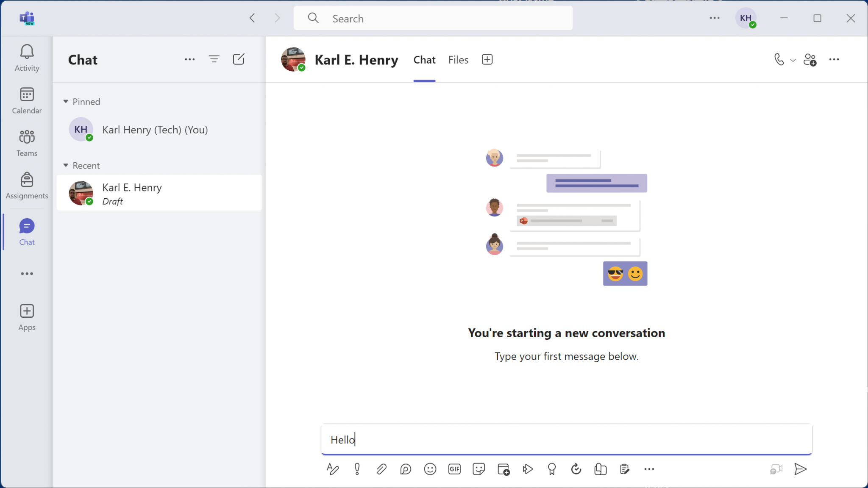Set delivery options with the exclamation icon
Screen dimensions: 868x488
pos(357,469)
